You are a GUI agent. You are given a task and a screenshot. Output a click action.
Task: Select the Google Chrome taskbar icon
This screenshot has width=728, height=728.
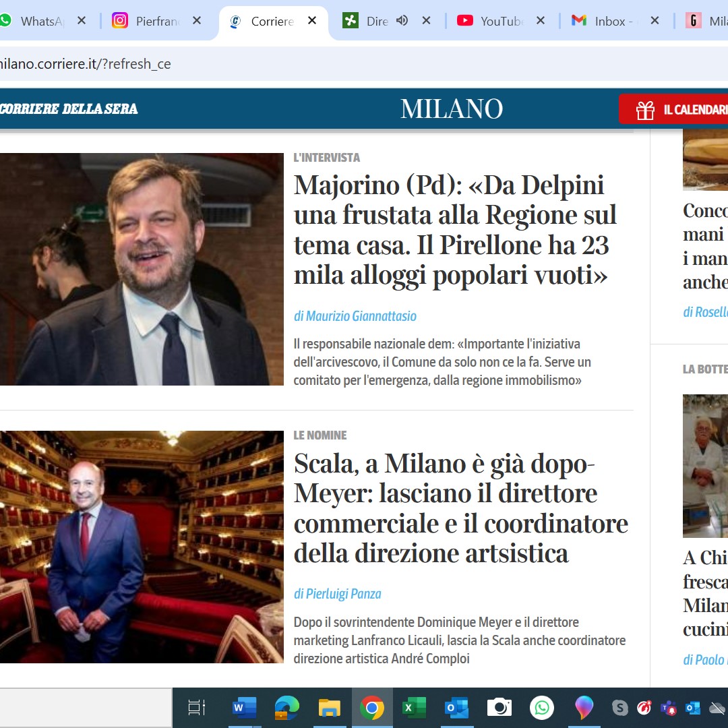pos(372,708)
